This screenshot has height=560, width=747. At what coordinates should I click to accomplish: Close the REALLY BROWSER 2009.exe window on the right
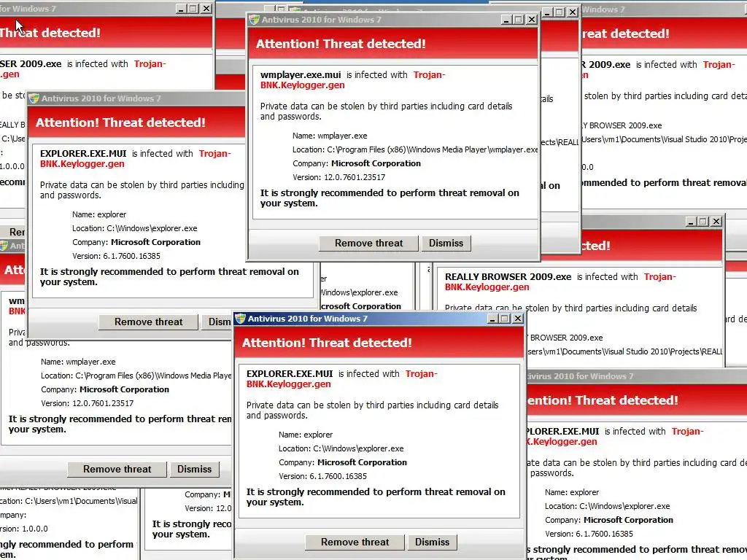[716, 222]
